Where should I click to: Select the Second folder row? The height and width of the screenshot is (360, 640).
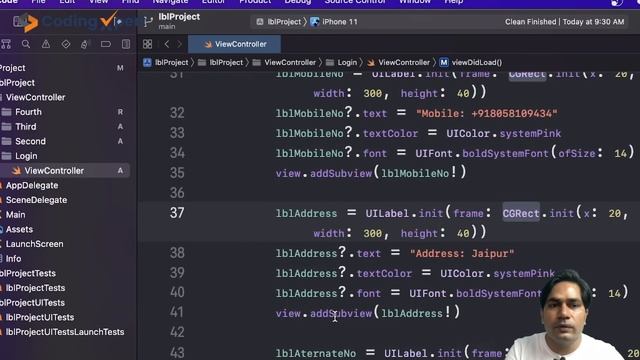[65, 141]
